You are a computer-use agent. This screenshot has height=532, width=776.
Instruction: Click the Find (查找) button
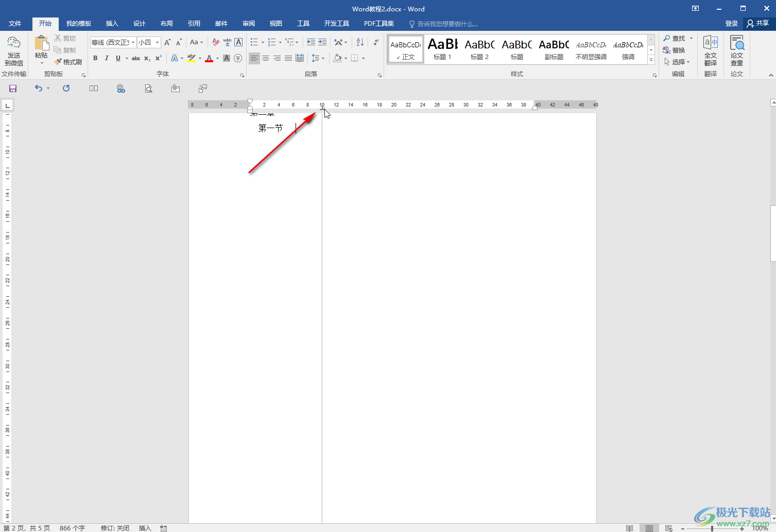(675, 38)
